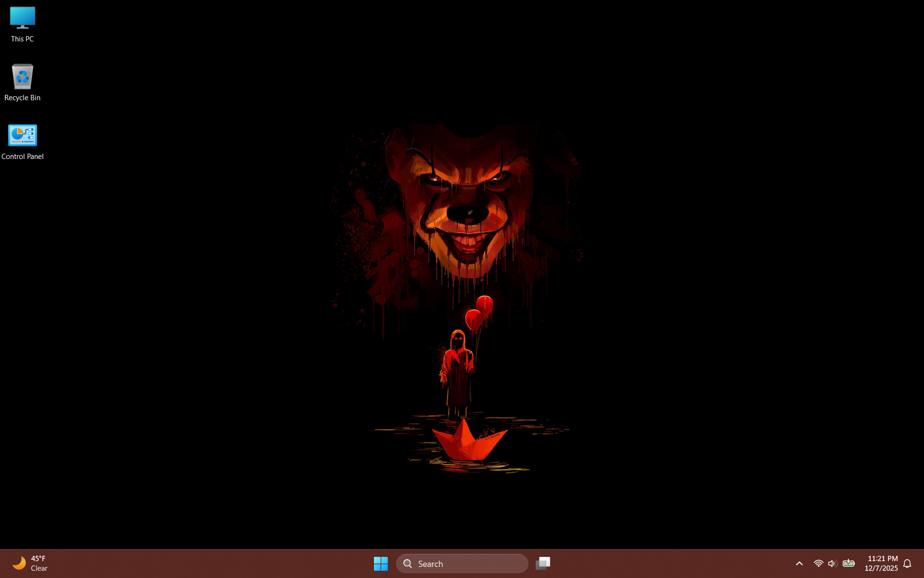Screen dimensions: 924x578
Task: Click the Windows Start button
Action: [x=381, y=563]
